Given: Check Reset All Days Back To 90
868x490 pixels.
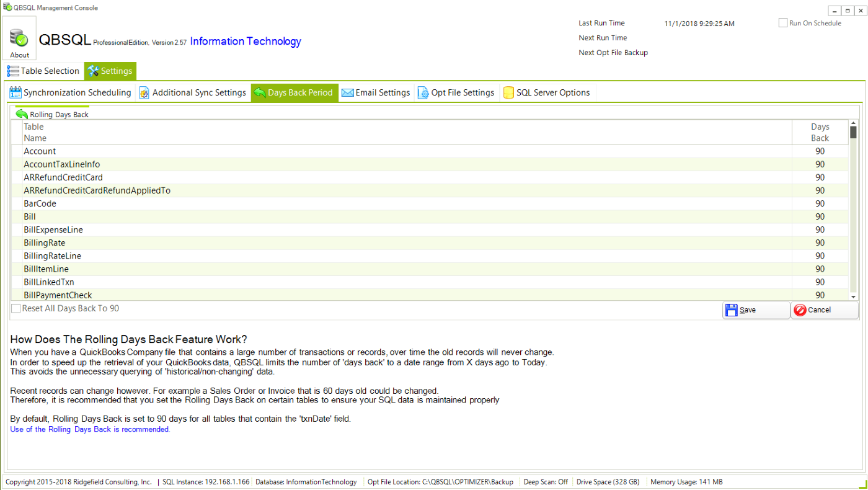Looking at the screenshot, I should click(16, 309).
